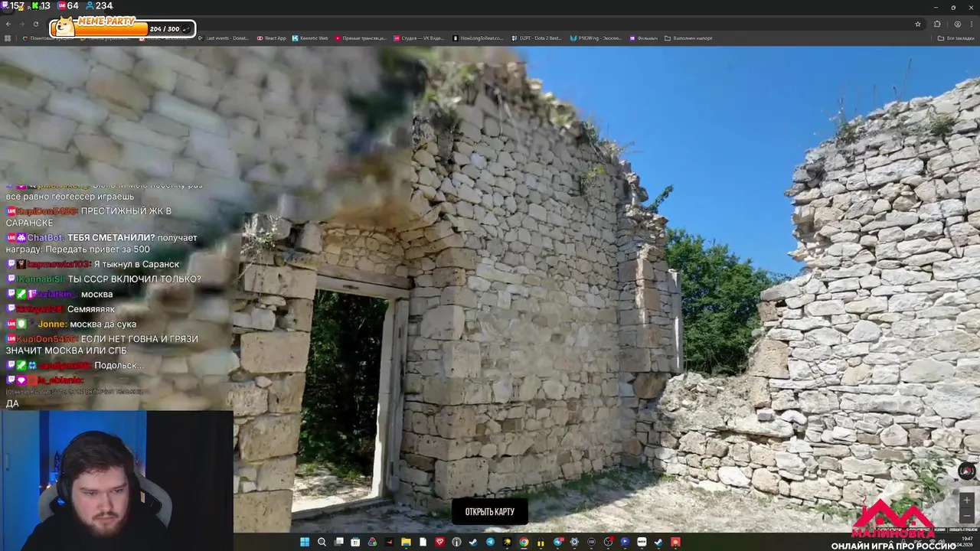The image size is (980, 551).
Task: Open the Last events - Donat bookmark
Action: coord(223,38)
